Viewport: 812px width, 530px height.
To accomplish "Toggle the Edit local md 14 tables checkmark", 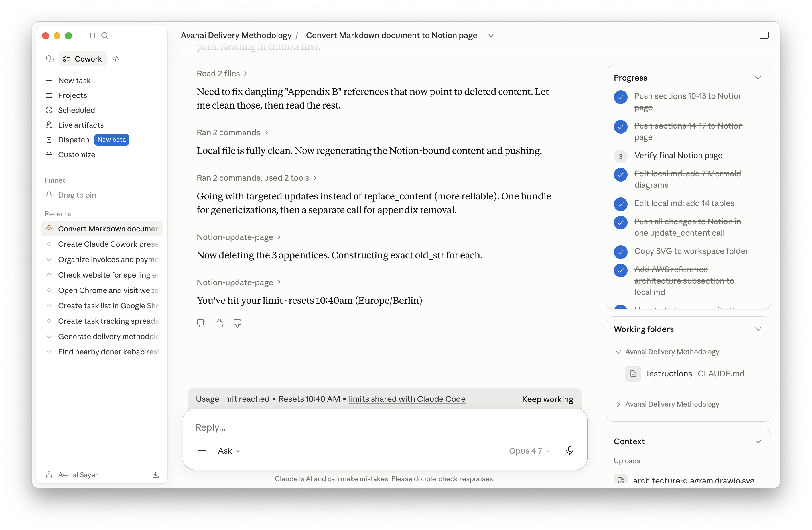I will (x=620, y=204).
